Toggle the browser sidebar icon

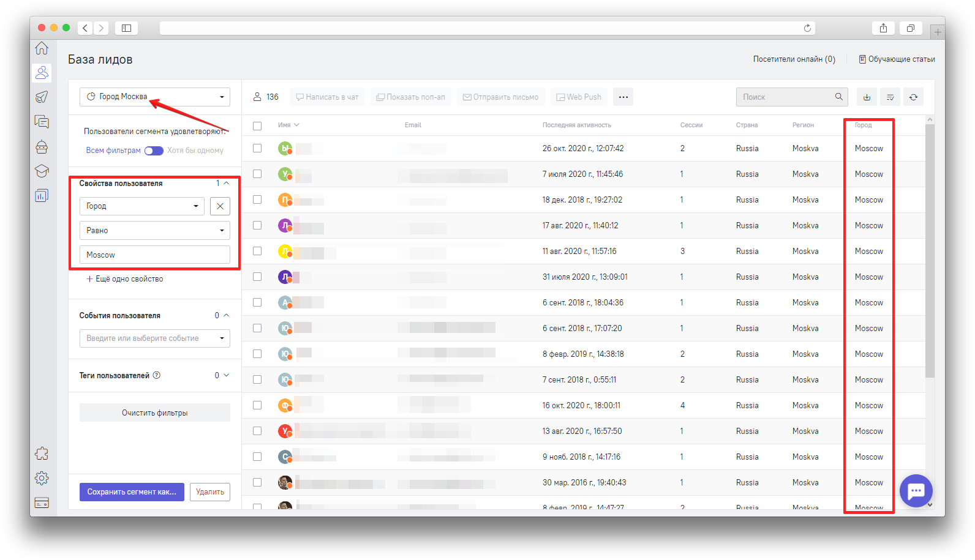(126, 28)
